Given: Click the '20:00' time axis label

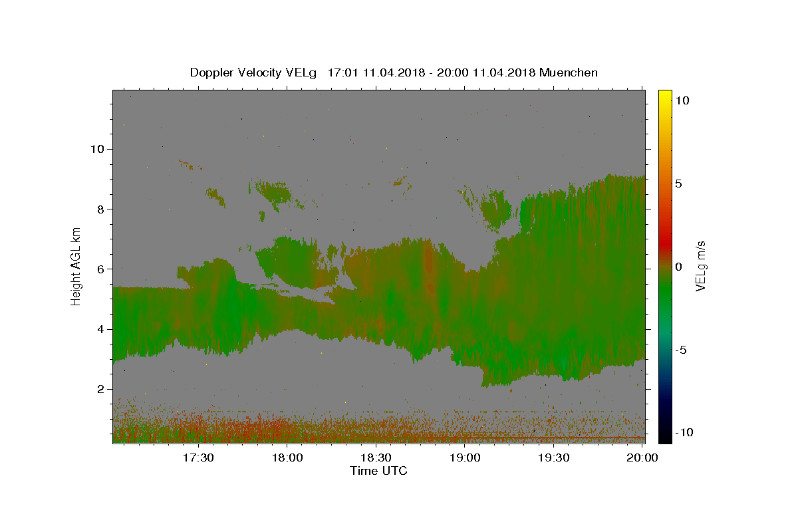Looking at the screenshot, I should 642,458.
